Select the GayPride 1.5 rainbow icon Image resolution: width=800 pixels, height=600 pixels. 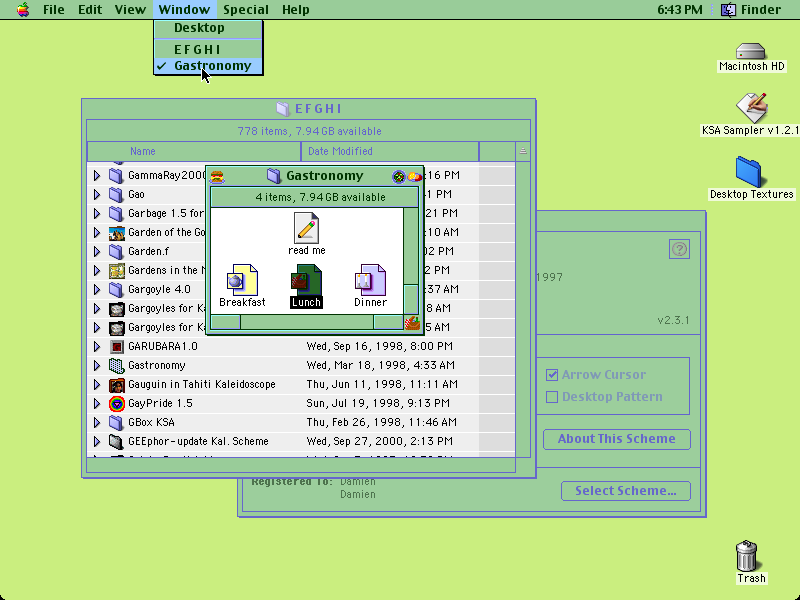coord(117,404)
